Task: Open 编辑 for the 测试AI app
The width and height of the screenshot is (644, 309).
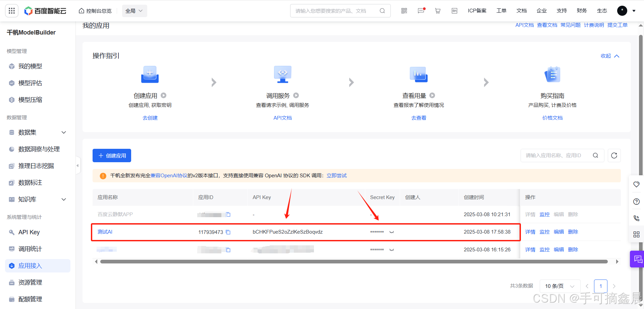Action: [x=559, y=232]
